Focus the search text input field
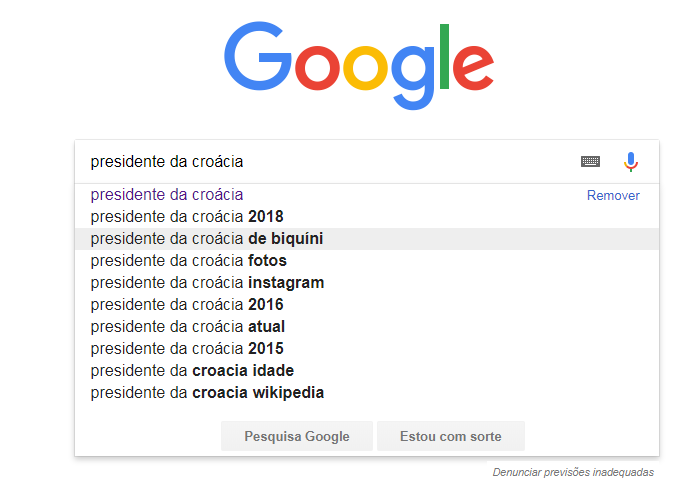Viewport: 700px width, 492px height. (x=330, y=162)
